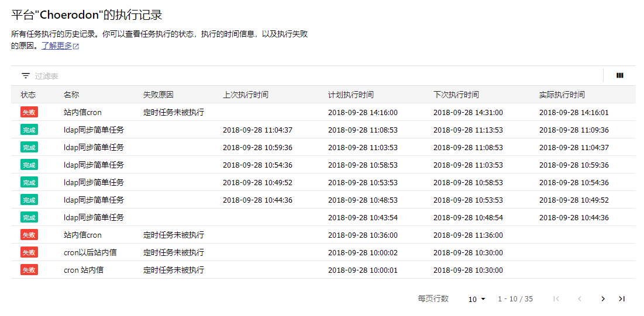The height and width of the screenshot is (316, 644).
Task: Click the 状态 column header
Action: 28,95
